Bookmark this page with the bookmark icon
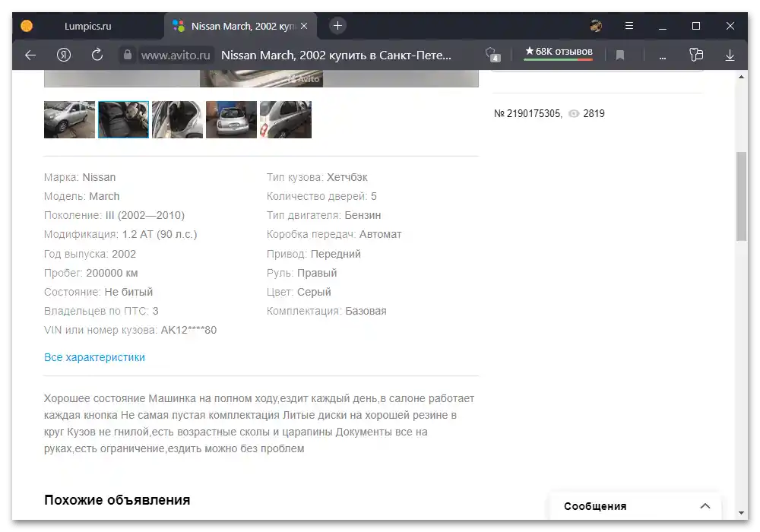This screenshot has height=532, width=760. (619, 55)
